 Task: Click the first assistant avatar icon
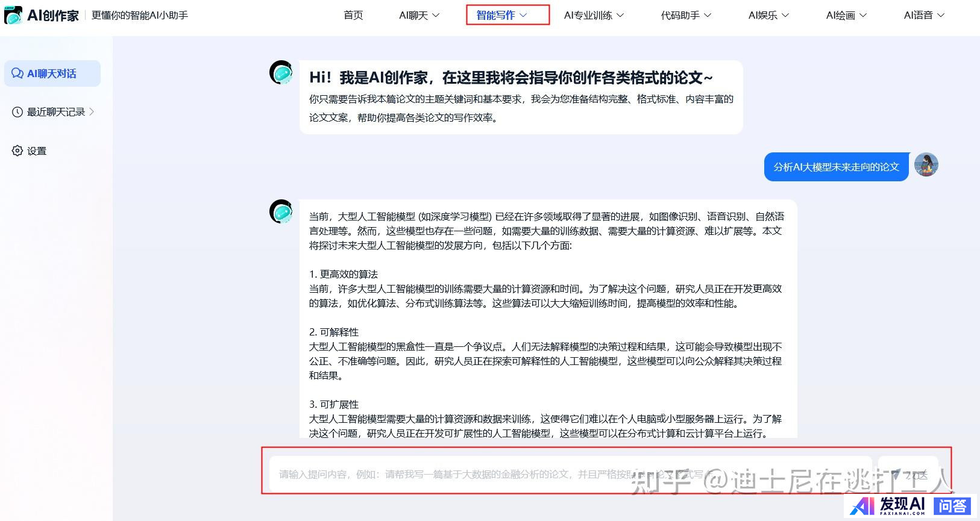point(281,73)
